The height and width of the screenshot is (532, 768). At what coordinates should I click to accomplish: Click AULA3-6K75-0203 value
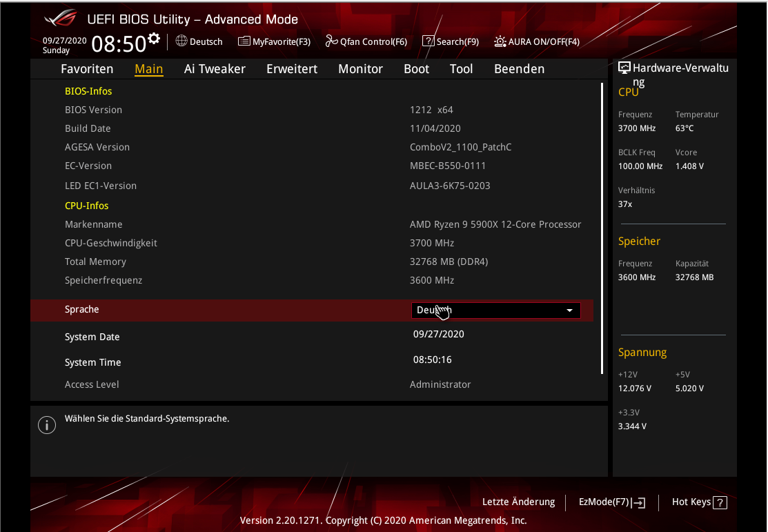coord(450,186)
